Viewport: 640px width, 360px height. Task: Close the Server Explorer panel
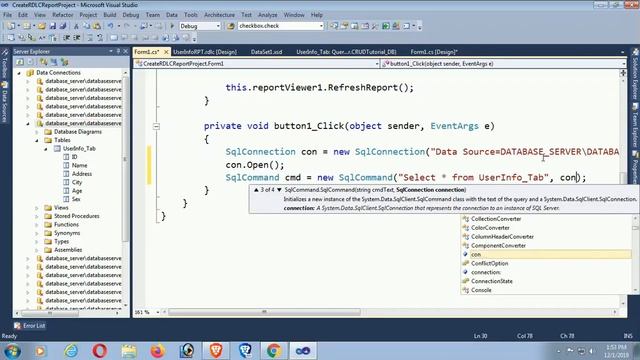point(126,51)
